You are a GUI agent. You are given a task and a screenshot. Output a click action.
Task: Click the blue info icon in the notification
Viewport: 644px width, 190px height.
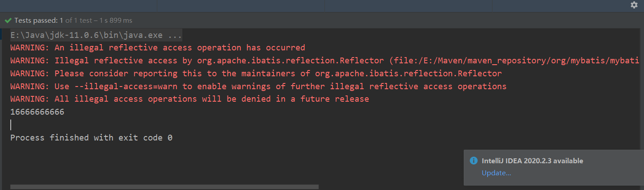474,161
